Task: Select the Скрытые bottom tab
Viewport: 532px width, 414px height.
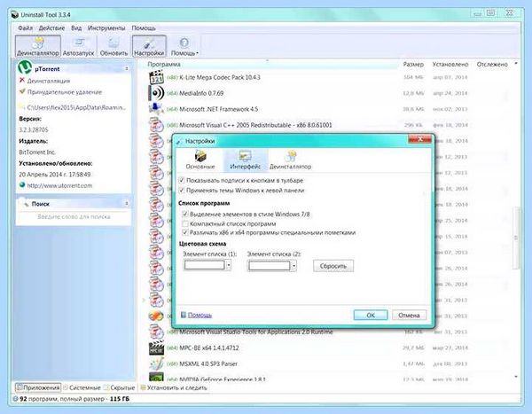Action: click(120, 387)
